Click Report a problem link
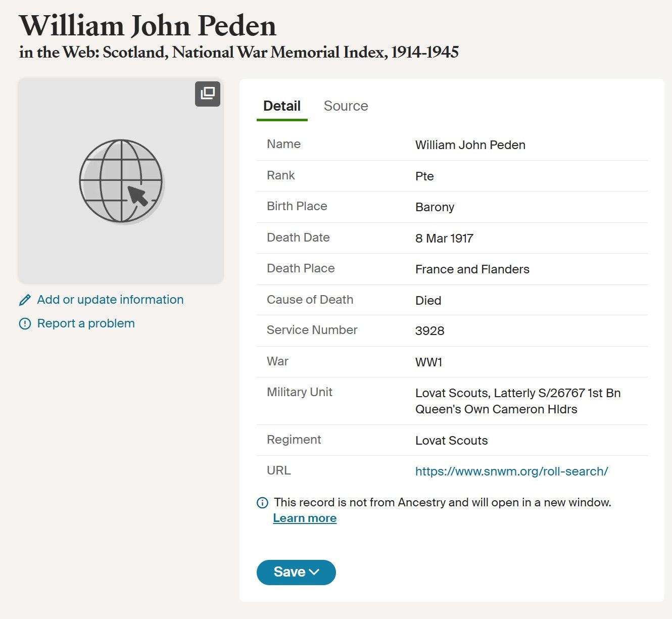This screenshot has width=672, height=619. [x=86, y=323]
